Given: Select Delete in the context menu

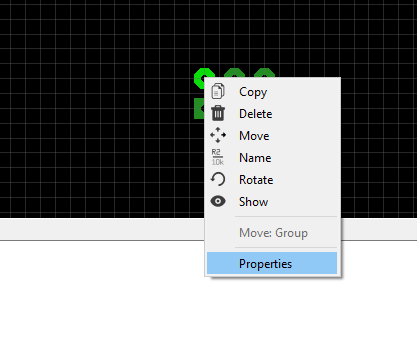Looking at the screenshot, I should click(272, 114).
